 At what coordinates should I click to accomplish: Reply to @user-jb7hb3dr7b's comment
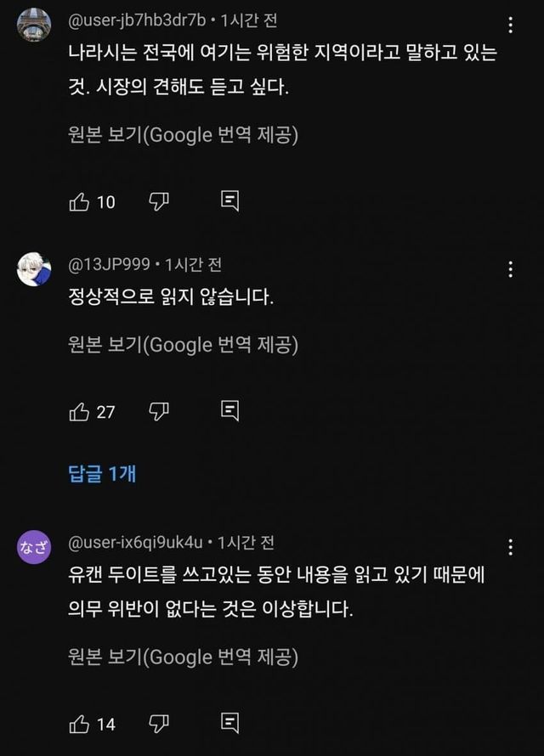pyautogui.click(x=229, y=201)
